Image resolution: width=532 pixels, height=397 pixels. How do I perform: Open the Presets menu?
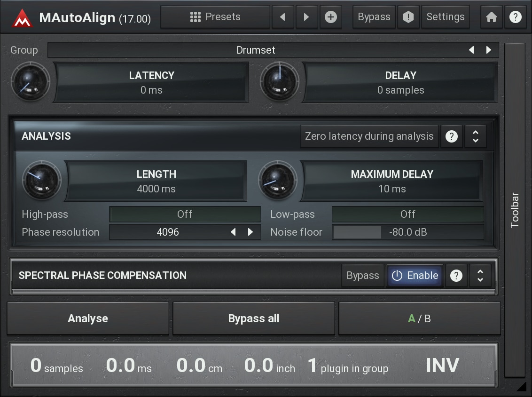coord(215,17)
